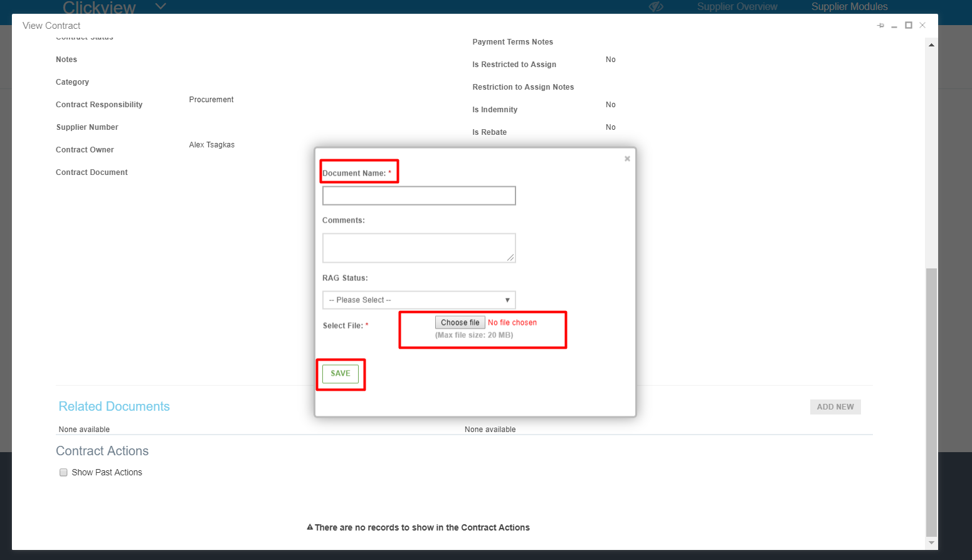
Task: Click the Comments box resize handle
Action: 510,258
